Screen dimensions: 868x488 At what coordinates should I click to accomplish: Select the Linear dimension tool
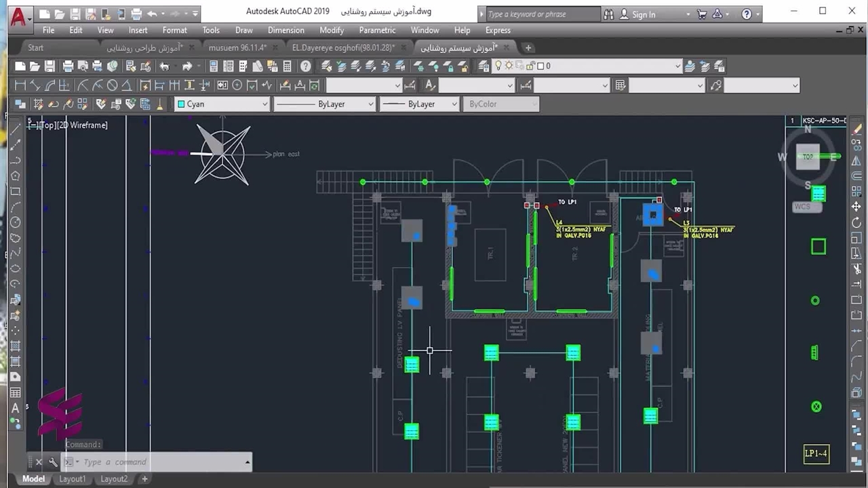pos(20,85)
